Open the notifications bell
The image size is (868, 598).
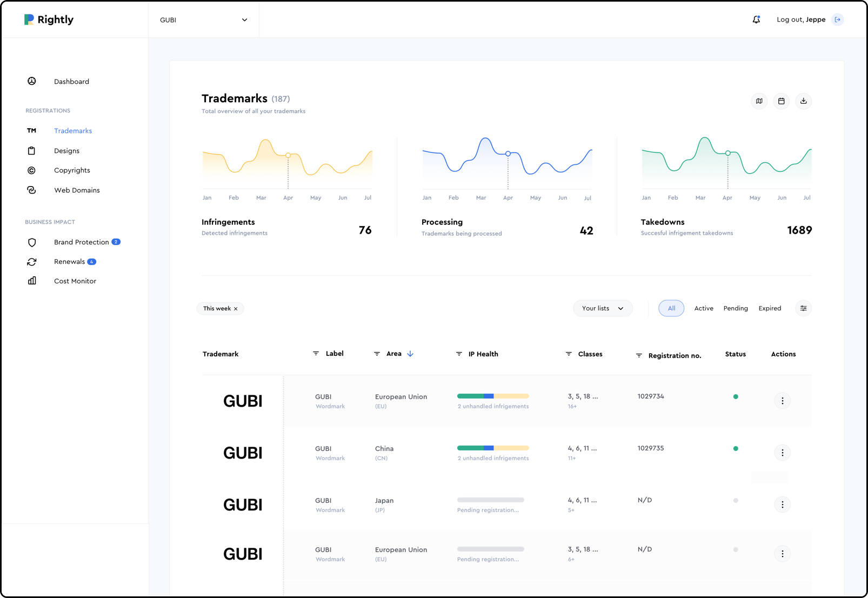tap(756, 19)
